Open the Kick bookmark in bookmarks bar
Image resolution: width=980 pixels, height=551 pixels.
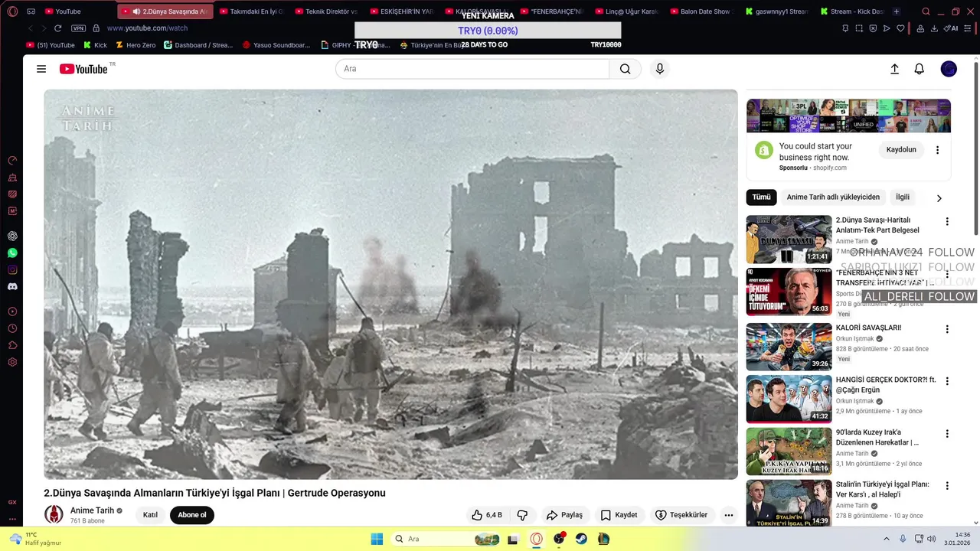[96, 45]
